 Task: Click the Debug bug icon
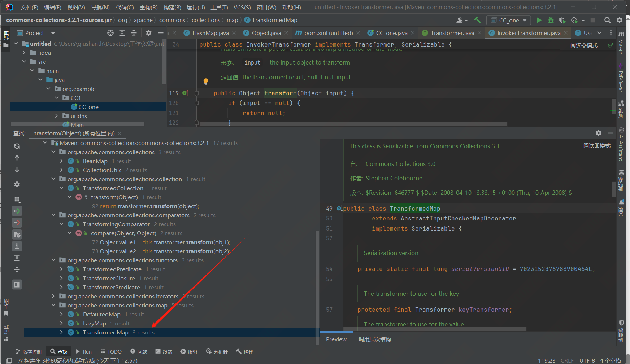coord(551,20)
